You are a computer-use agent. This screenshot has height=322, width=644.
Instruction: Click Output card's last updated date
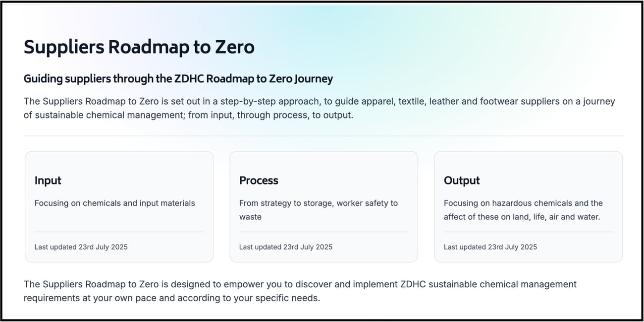(490, 247)
